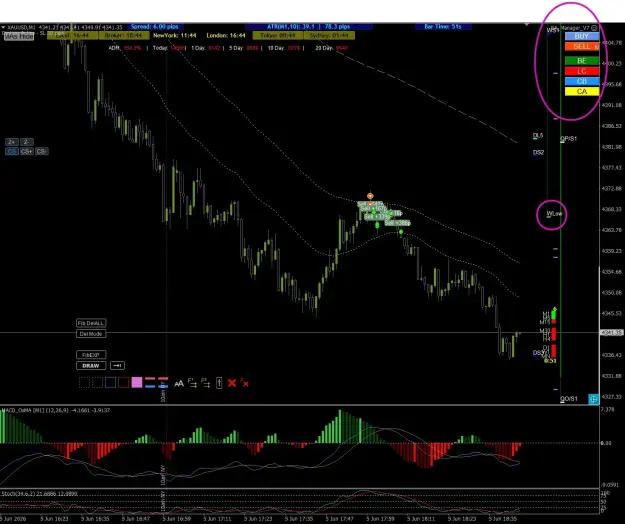The height and width of the screenshot is (524, 625).
Task: Click the Spread: 6.00 pips label
Action: (155, 27)
